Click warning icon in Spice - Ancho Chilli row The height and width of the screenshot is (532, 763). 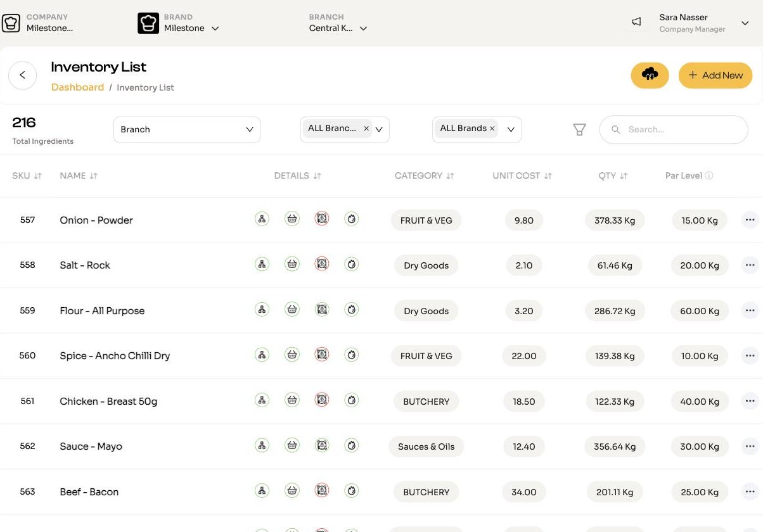[x=322, y=355]
